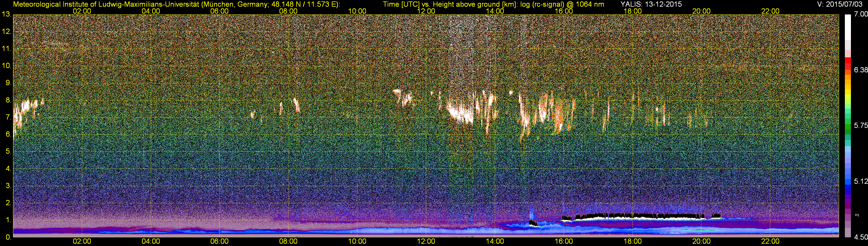Click the 8. km height axis label
Viewport: 868px width, 246px height.
pos(8,100)
